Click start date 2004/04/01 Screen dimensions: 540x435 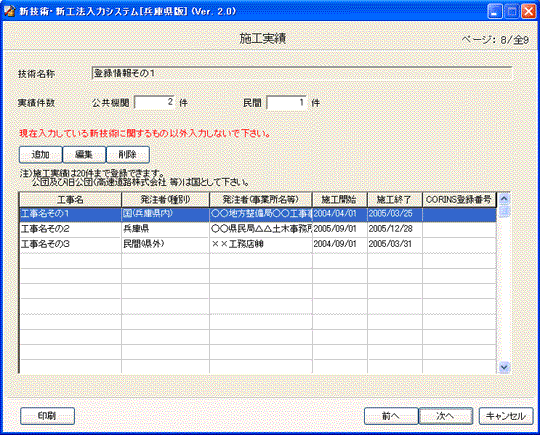(x=340, y=214)
